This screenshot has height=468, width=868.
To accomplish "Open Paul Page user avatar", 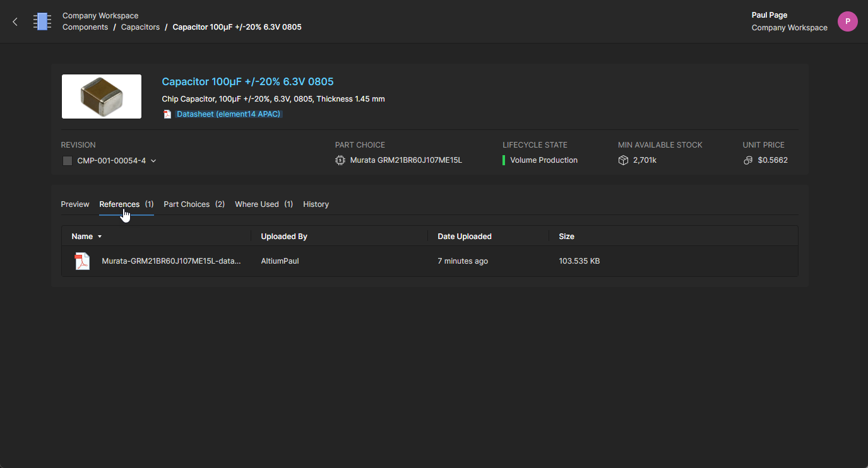I will tap(847, 21).
